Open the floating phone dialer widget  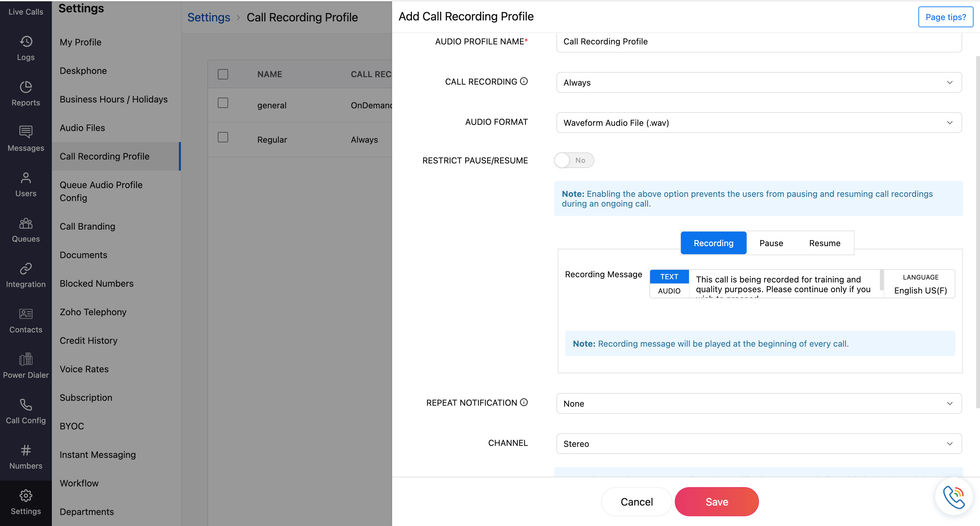[x=953, y=497]
